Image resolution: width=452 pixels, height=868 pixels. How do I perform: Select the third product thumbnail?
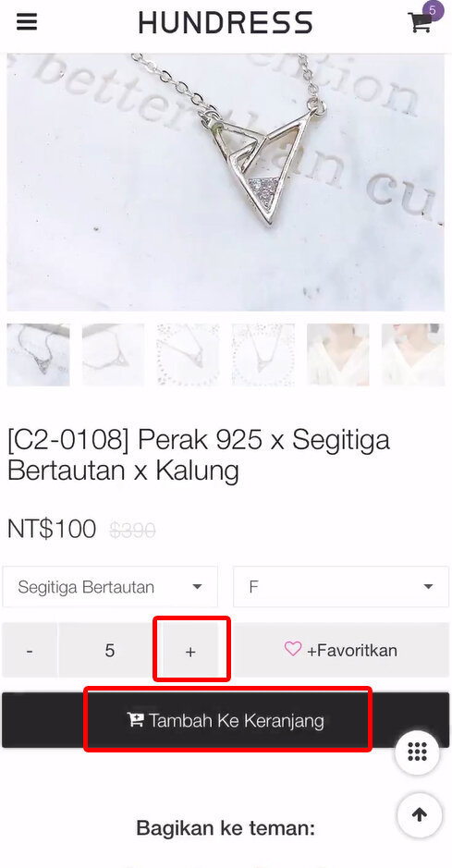pos(189,355)
